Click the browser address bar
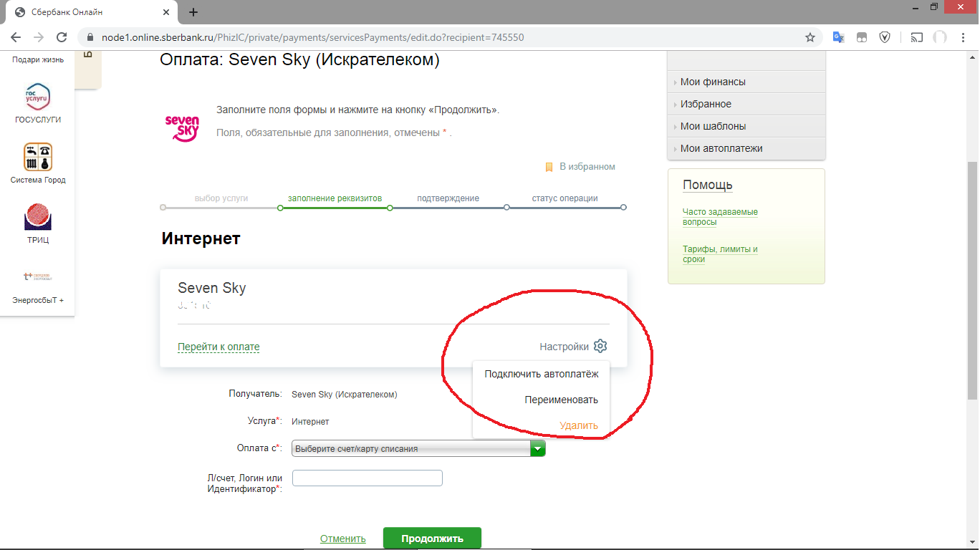Viewport: 980px width, 550px height. pos(443,37)
